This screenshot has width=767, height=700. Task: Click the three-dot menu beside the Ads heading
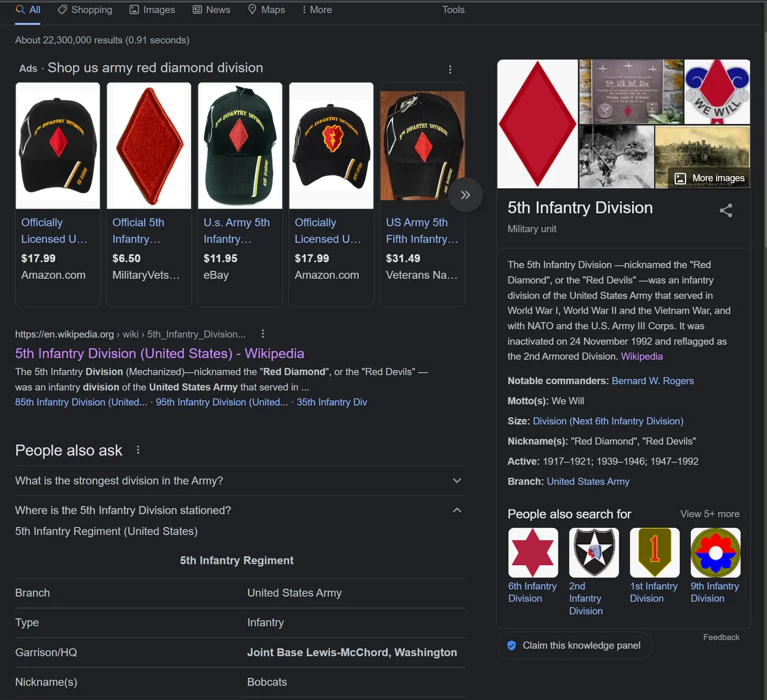coord(450,70)
